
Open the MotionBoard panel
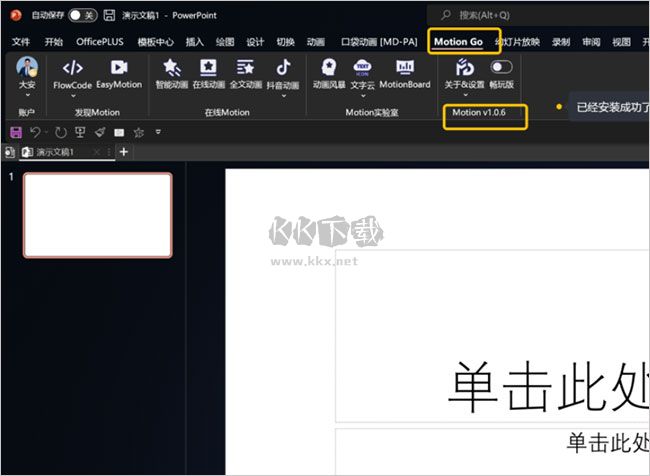pyautogui.click(x=404, y=73)
